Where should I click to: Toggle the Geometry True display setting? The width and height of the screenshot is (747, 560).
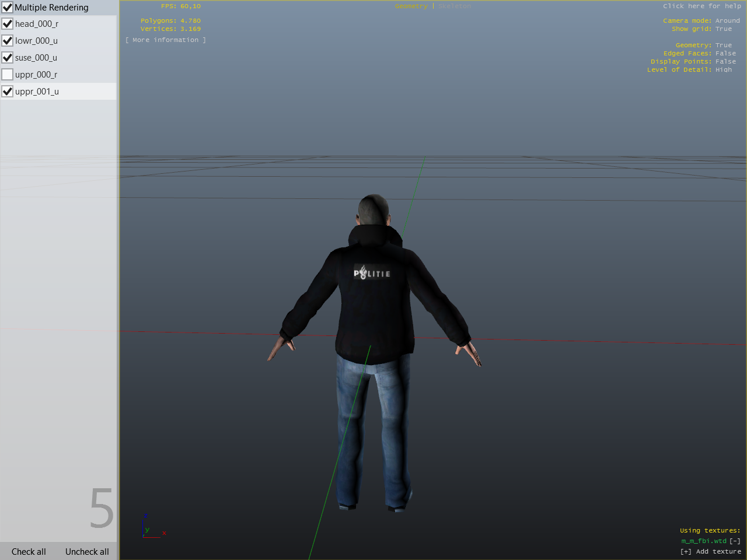point(723,45)
